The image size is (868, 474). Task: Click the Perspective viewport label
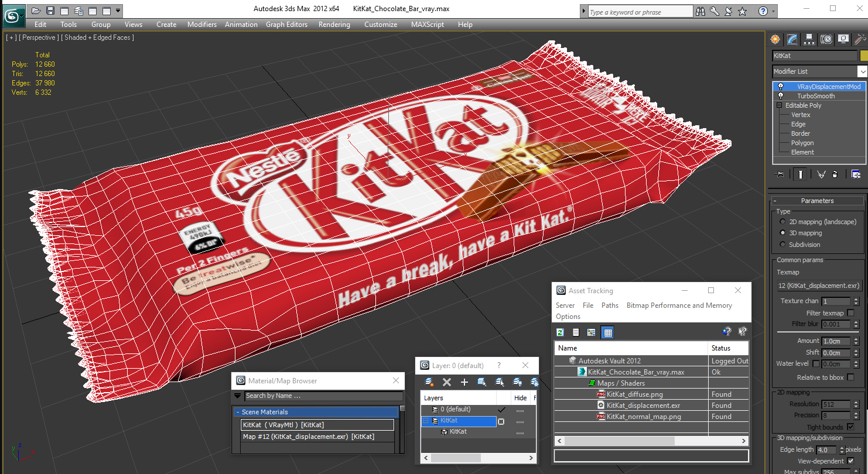(38, 37)
